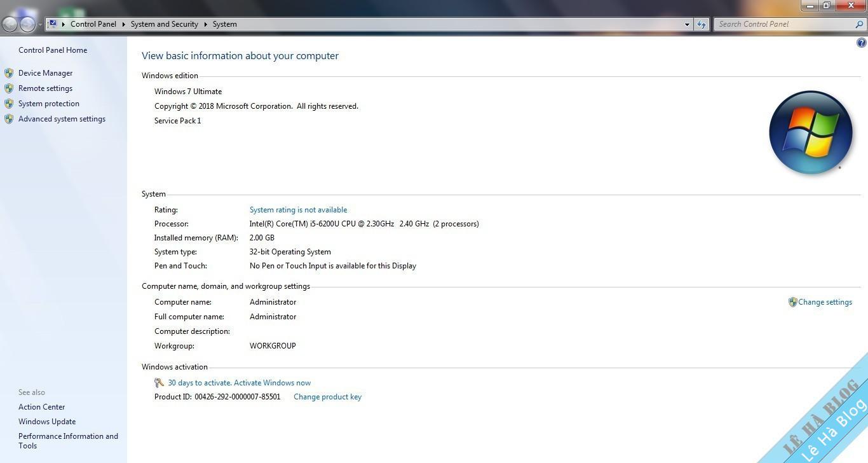Go to Control Panel Home

pos(53,50)
